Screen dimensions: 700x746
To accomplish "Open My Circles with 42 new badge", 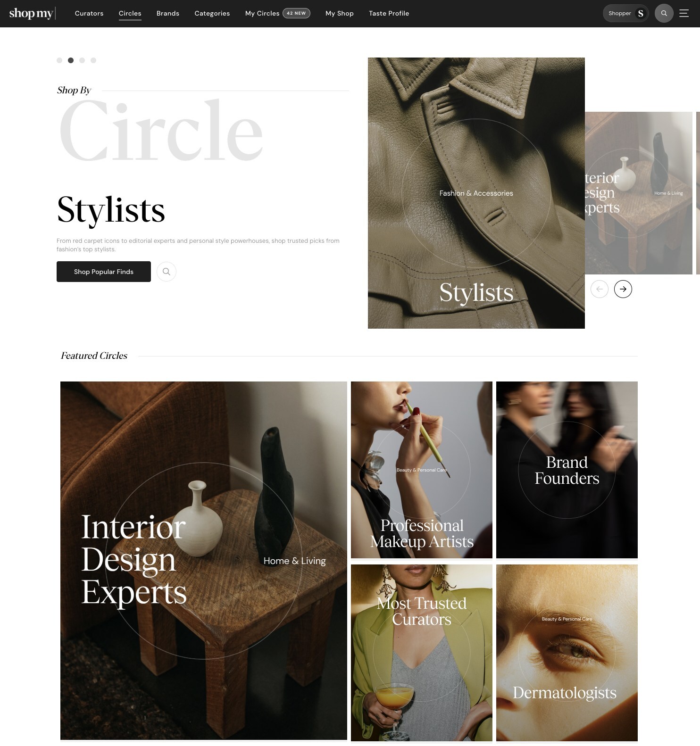I will click(277, 13).
